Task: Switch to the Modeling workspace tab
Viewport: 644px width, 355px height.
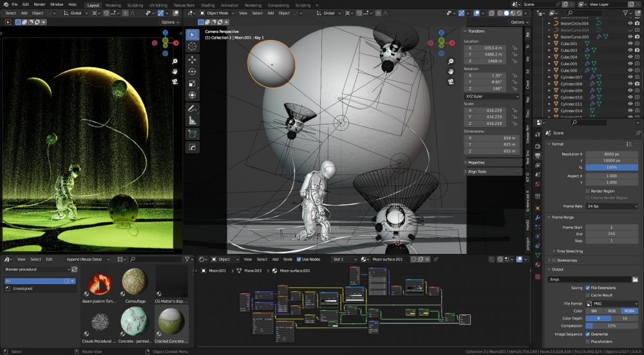Action: 113,5
